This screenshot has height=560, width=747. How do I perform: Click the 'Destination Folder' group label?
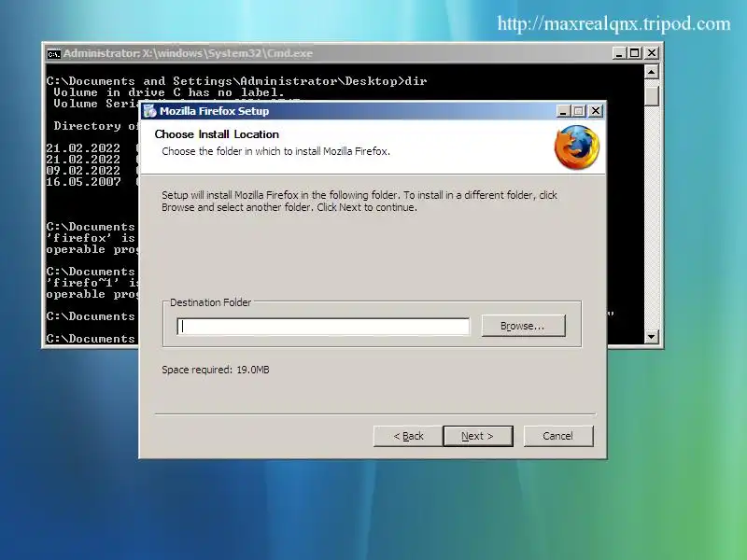click(211, 302)
